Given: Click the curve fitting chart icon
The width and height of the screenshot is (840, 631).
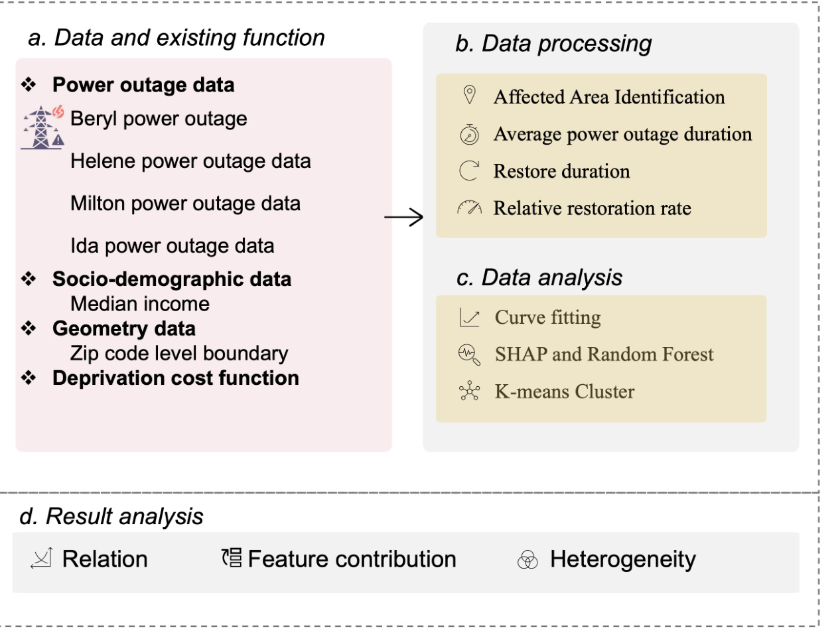Looking at the screenshot, I should coord(469,318).
